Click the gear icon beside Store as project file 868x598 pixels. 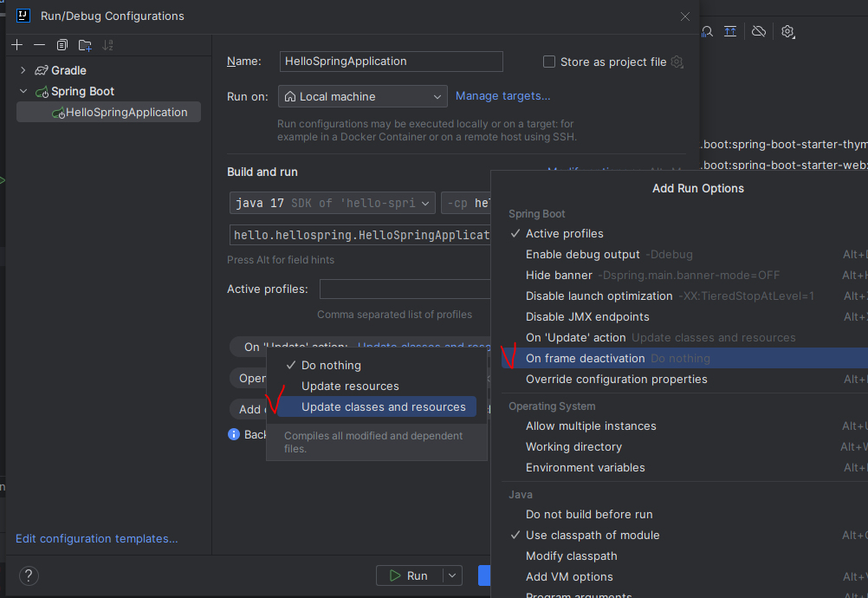pyautogui.click(x=677, y=62)
